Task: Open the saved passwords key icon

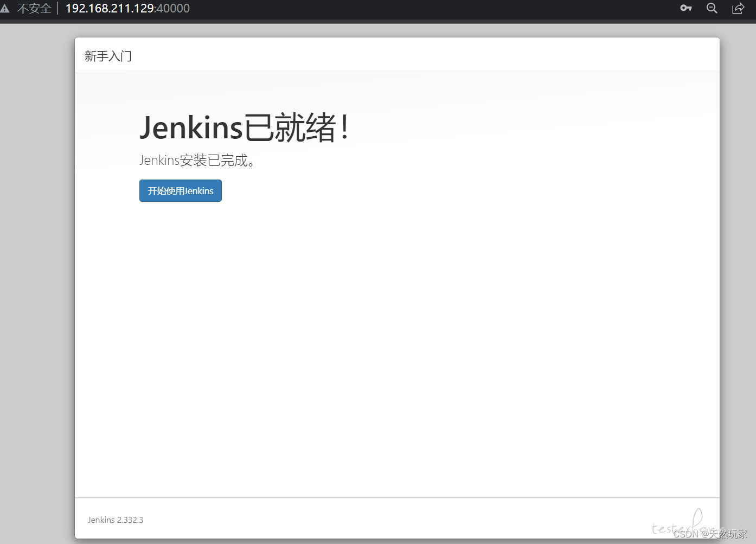Action: pos(686,8)
